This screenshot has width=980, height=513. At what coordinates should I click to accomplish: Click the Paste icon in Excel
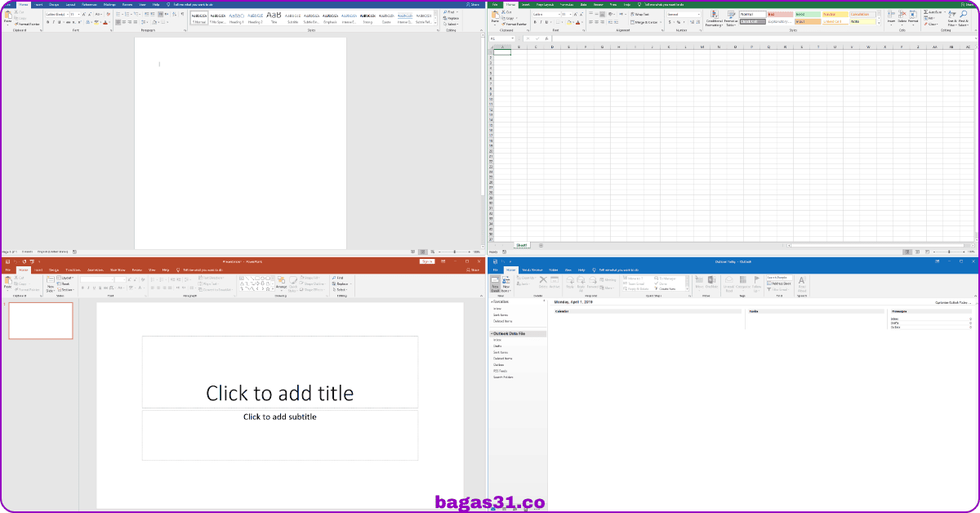(495, 15)
